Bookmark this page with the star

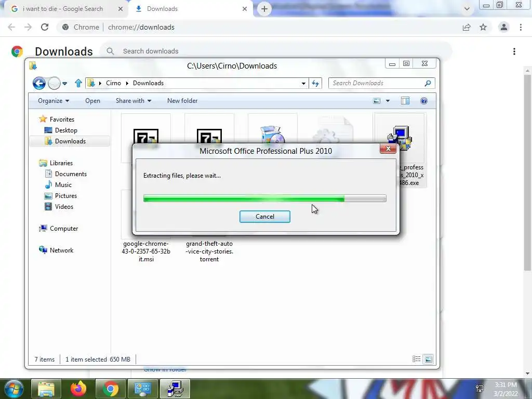(x=483, y=27)
